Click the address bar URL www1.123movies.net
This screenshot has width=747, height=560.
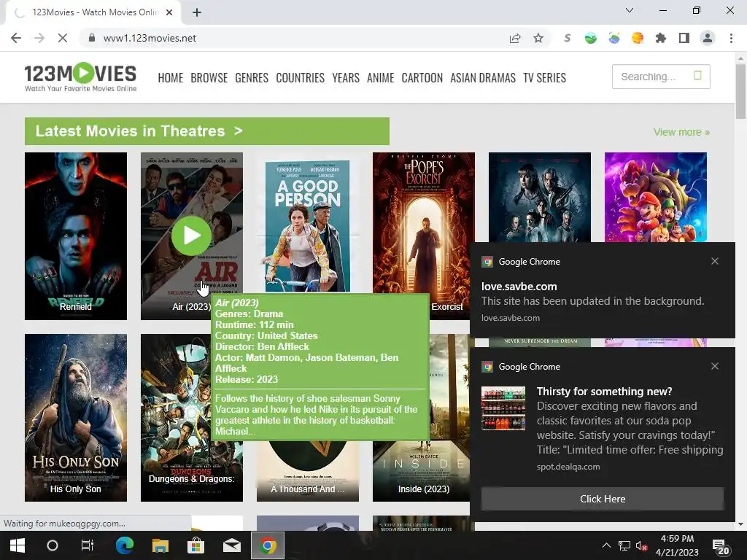[x=150, y=38]
